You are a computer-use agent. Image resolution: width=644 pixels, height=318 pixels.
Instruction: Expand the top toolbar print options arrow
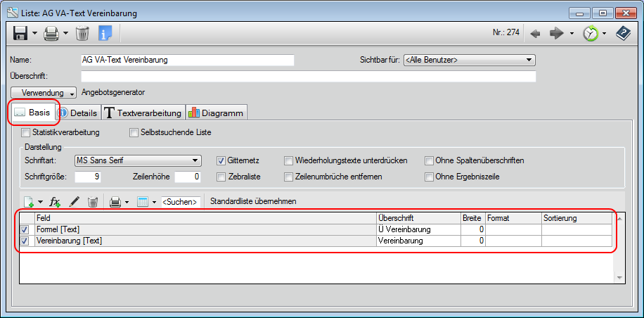click(65, 33)
